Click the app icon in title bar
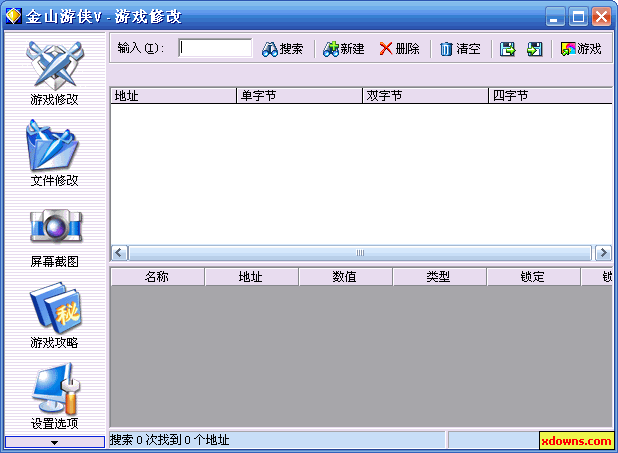 13,16
